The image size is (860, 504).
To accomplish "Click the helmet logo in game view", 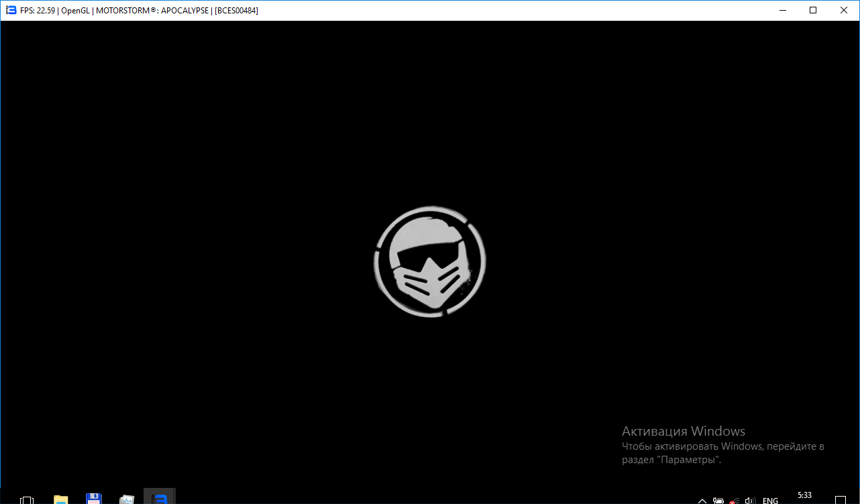I will (x=429, y=261).
